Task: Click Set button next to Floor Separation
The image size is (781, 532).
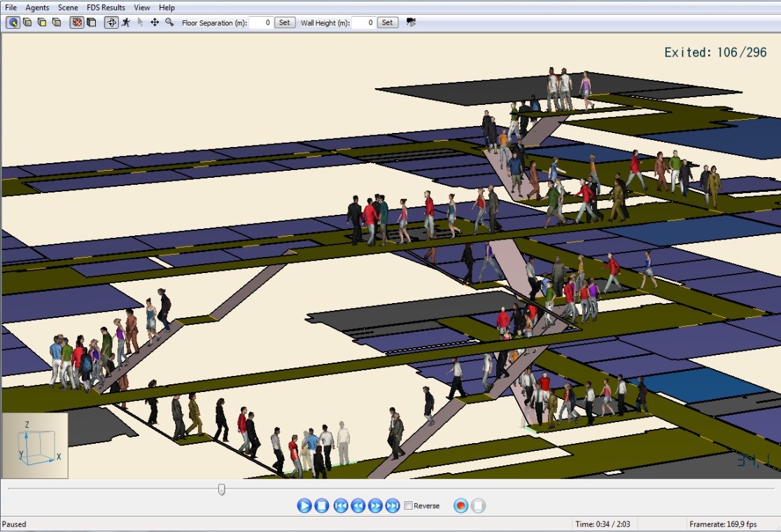Action: 284,22
